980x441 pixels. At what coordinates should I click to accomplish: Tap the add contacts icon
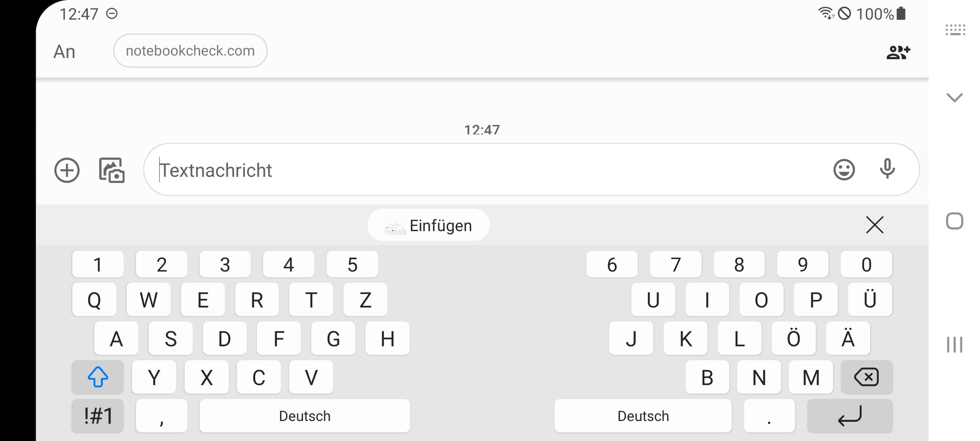pos(898,52)
